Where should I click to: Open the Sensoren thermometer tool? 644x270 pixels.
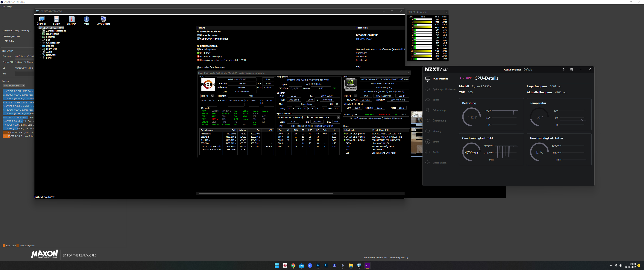(x=71, y=20)
